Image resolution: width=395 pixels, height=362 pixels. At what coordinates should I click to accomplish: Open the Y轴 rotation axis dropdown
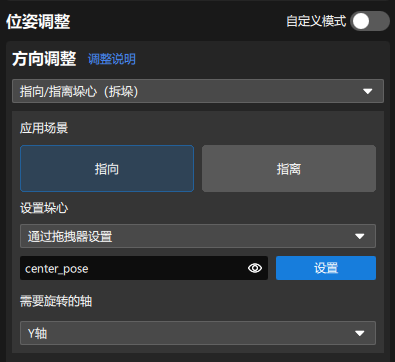[198, 333]
